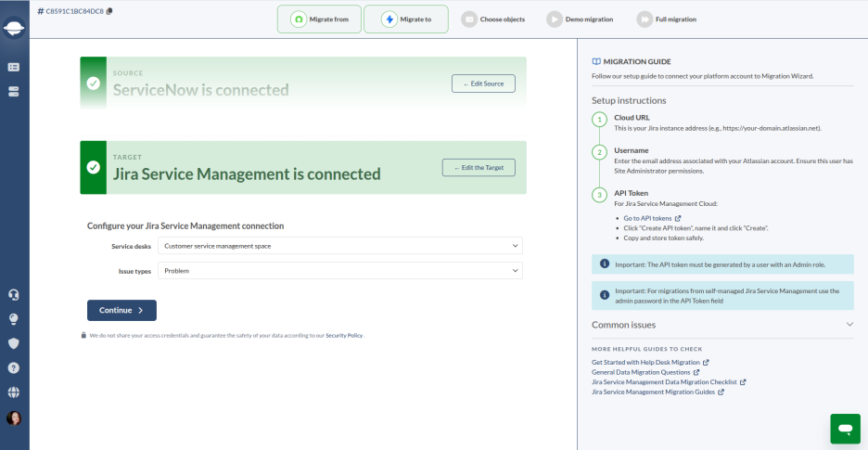Open the list view sidebar icon
Screen dimensions: 868x450
(14, 67)
